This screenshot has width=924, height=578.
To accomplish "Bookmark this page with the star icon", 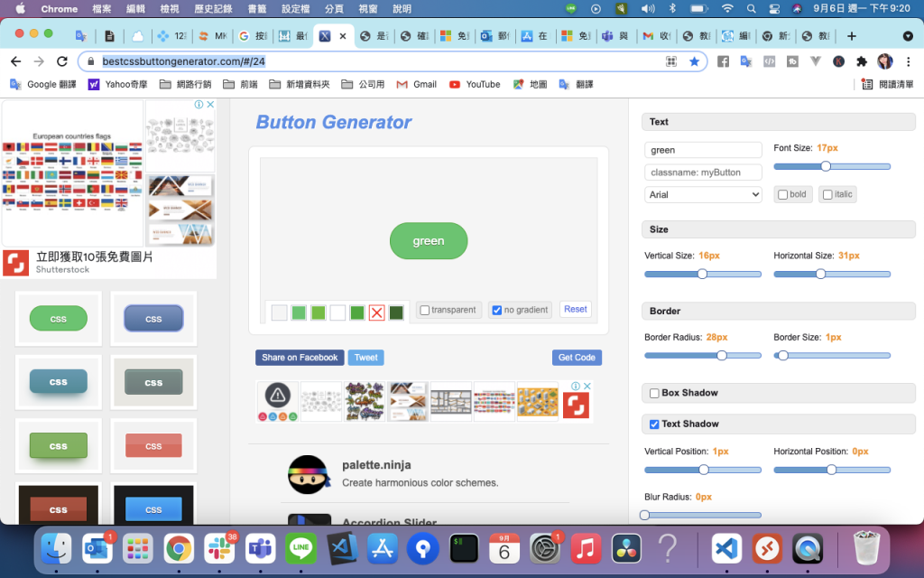I will coord(694,61).
